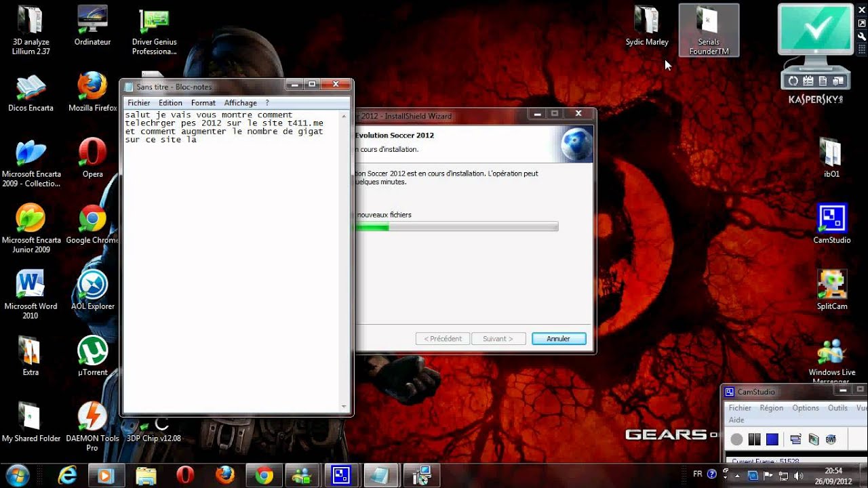Select My Shared Folder desktop icon
868x488 pixels.
[x=31, y=422]
